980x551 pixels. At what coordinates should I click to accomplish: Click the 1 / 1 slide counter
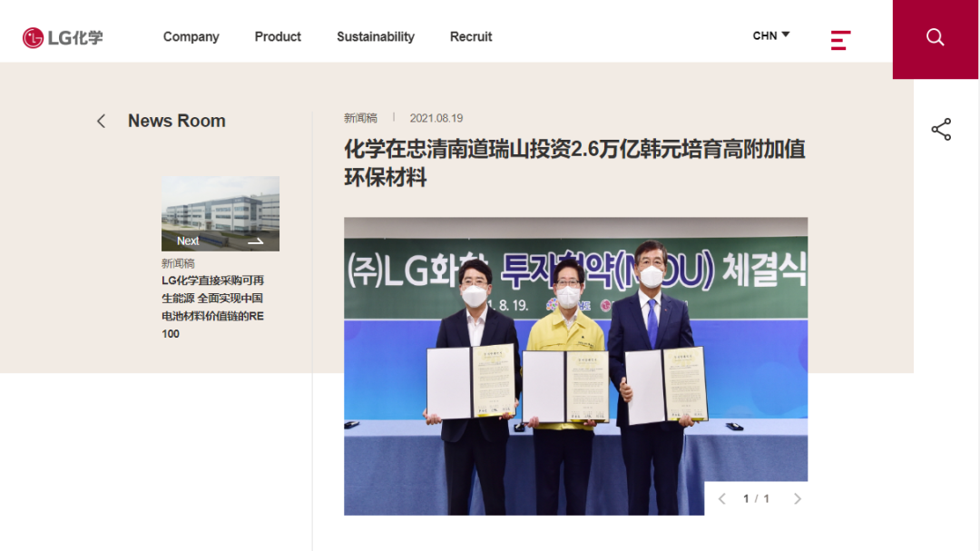(x=756, y=498)
